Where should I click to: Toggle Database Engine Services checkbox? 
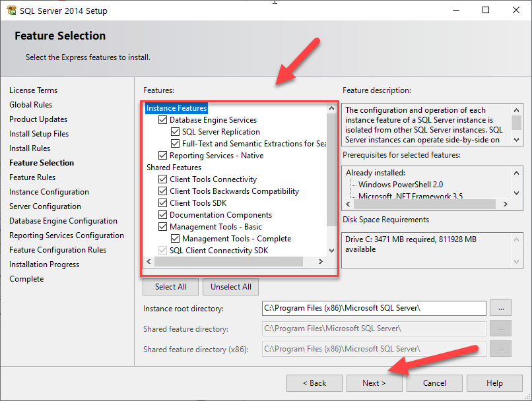[x=162, y=119]
